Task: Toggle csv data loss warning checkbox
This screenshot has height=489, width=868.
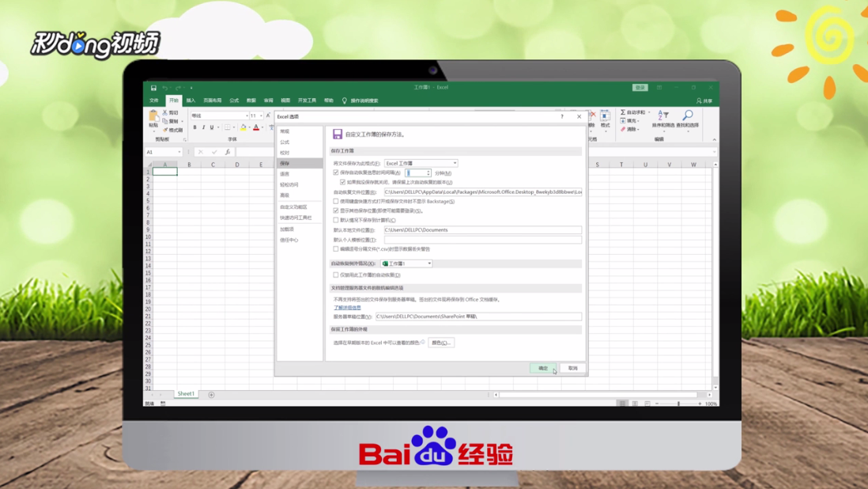Action: point(335,249)
